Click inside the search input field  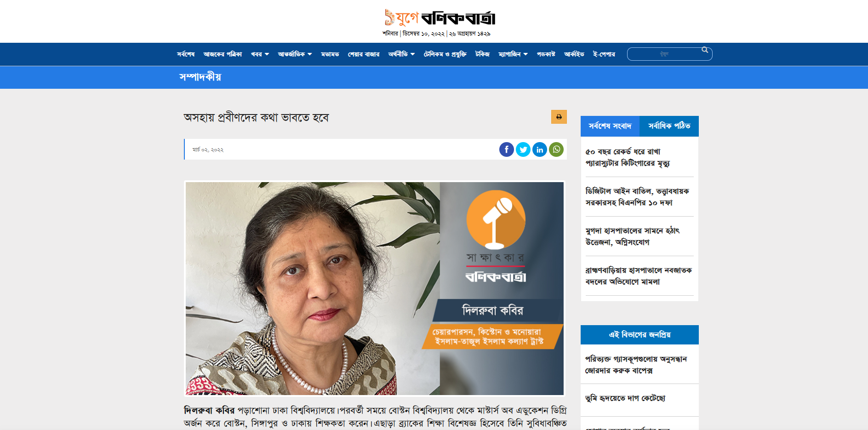pos(664,54)
